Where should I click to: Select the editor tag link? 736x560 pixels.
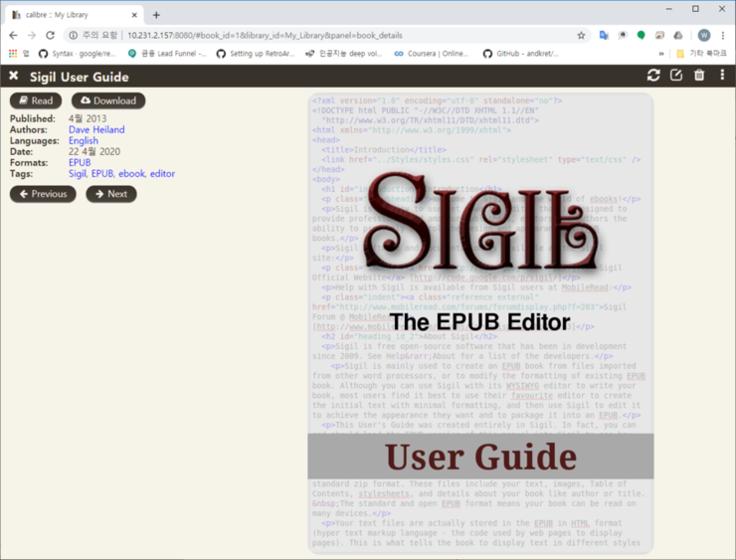point(162,173)
